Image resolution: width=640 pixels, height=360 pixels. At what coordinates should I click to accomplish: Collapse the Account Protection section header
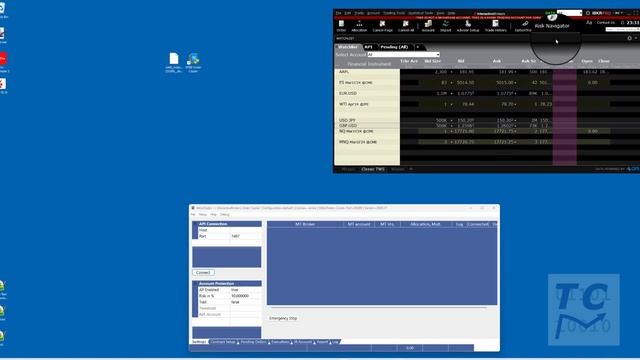click(227, 283)
